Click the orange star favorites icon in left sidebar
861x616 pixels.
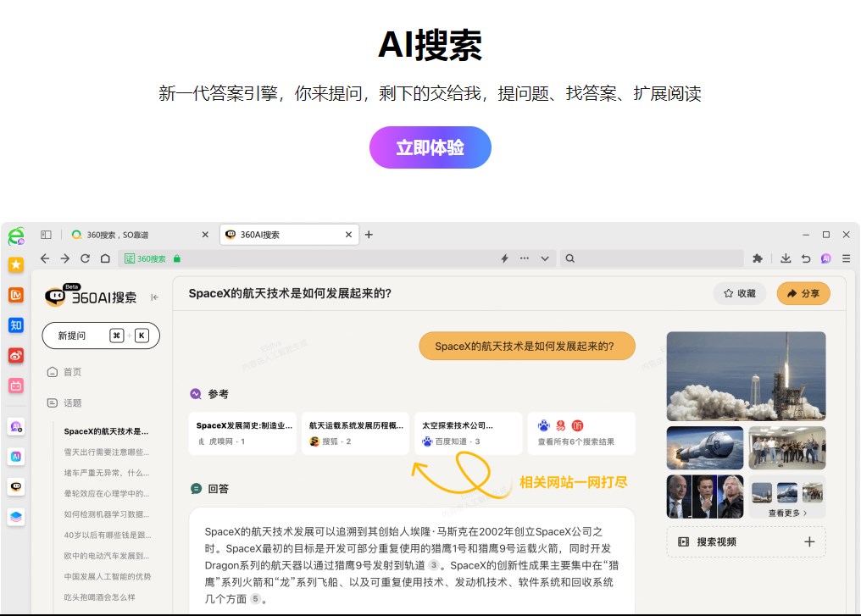point(16,265)
